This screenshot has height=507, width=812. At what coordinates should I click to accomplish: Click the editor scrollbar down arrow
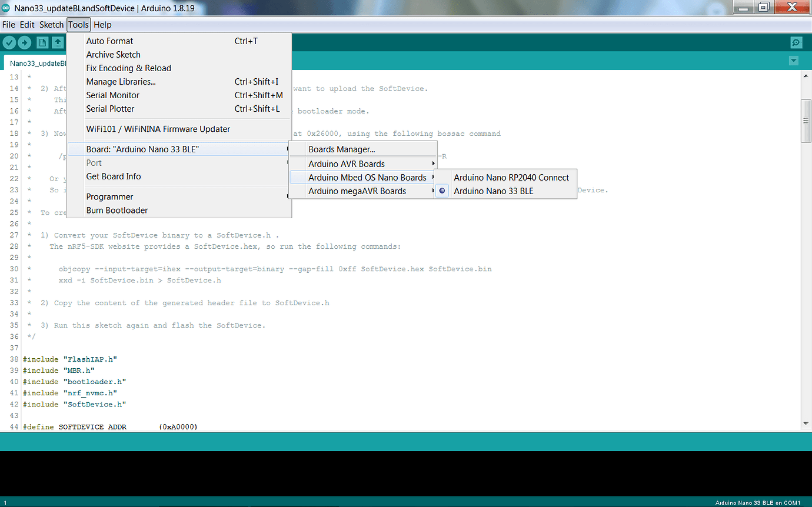(806, 423)
